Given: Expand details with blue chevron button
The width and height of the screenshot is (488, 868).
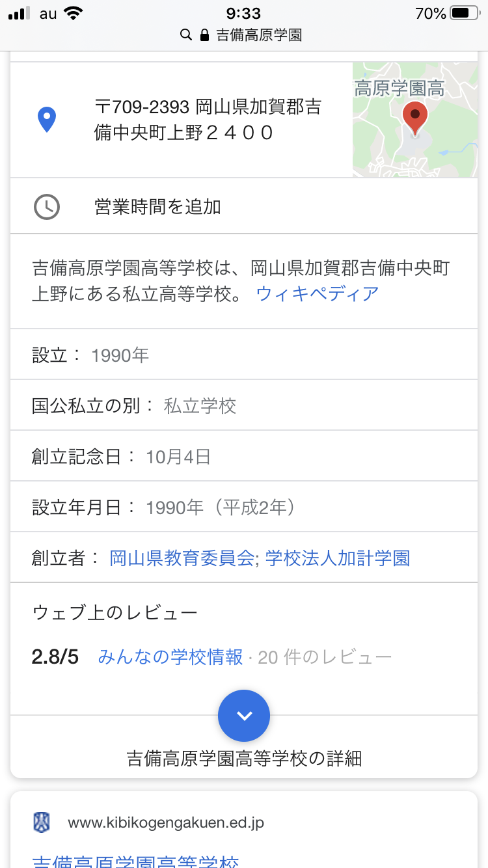Looking at the screenshot, I should pyautogui.click(x=244, y=716).
